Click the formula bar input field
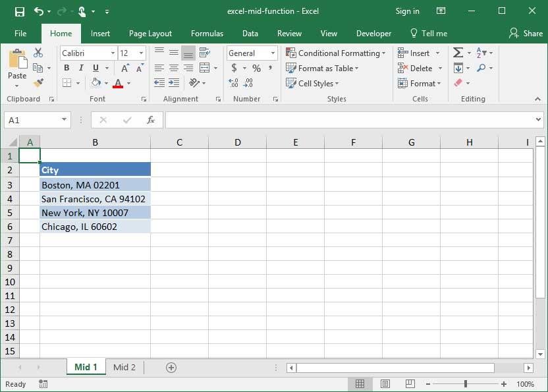Image resolution: width=548 pixels, height=392 pixels. [350, 120]
